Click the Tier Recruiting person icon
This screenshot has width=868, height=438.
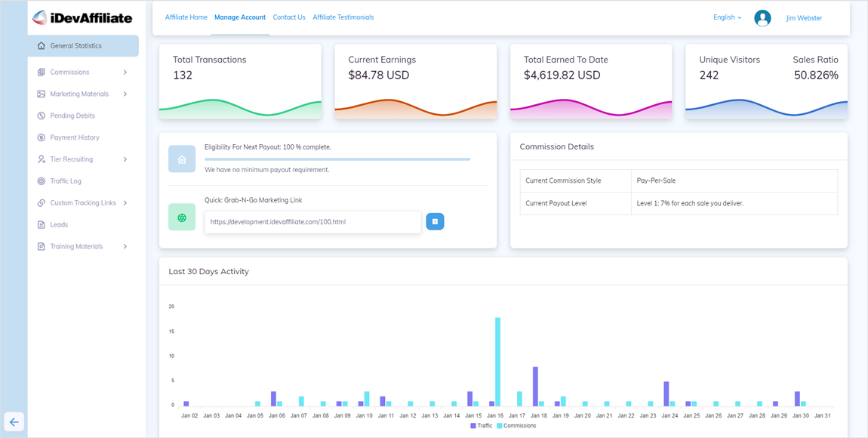pos(41,159)
